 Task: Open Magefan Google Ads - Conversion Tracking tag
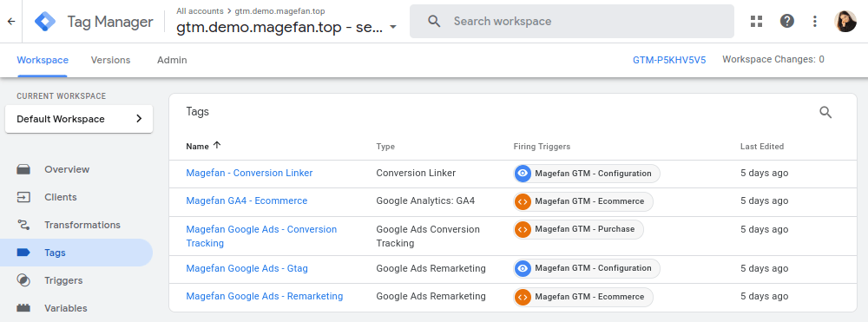(261, 236)
